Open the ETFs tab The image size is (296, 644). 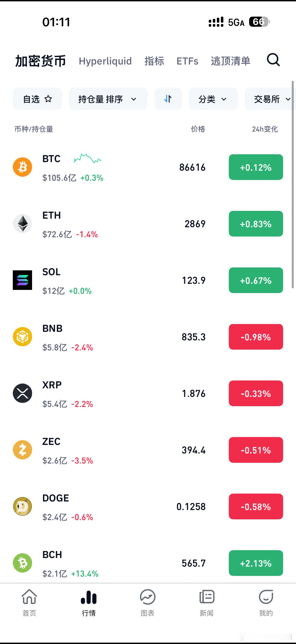187,61
